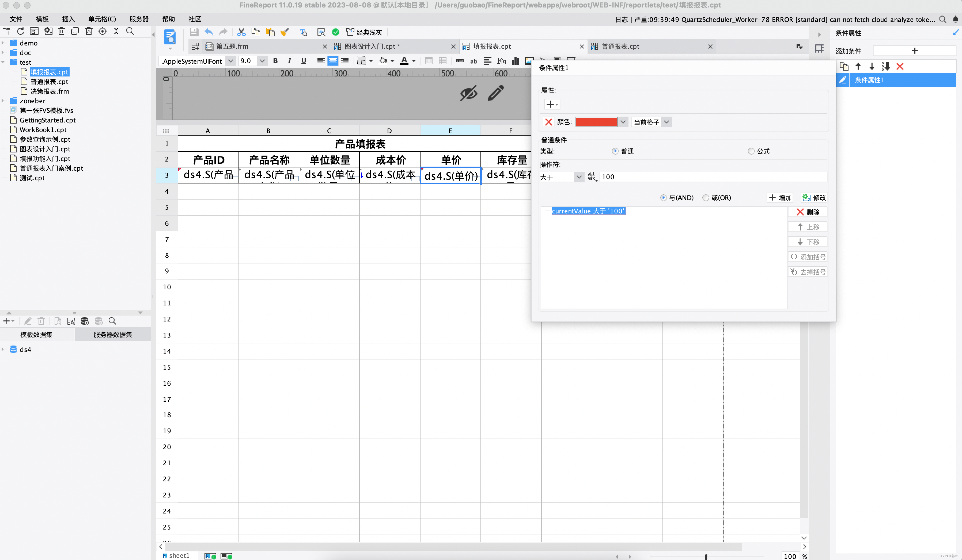Open the 当前格子 scope dropdown
This screenshot has width=962, height=560.
point(666,122)
